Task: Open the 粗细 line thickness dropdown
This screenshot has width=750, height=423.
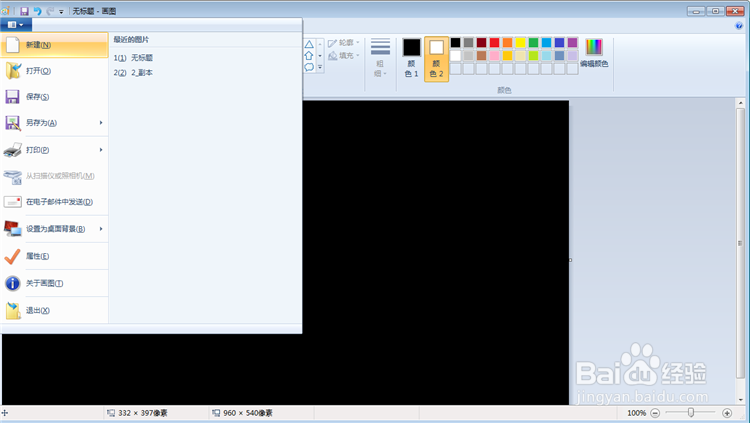Action: 380,57
